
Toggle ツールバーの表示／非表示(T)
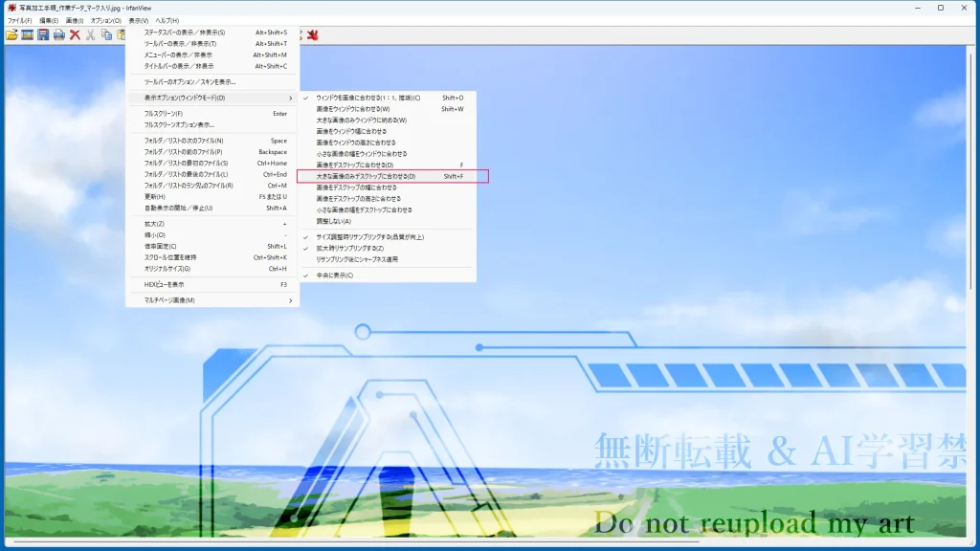(212, 44)
